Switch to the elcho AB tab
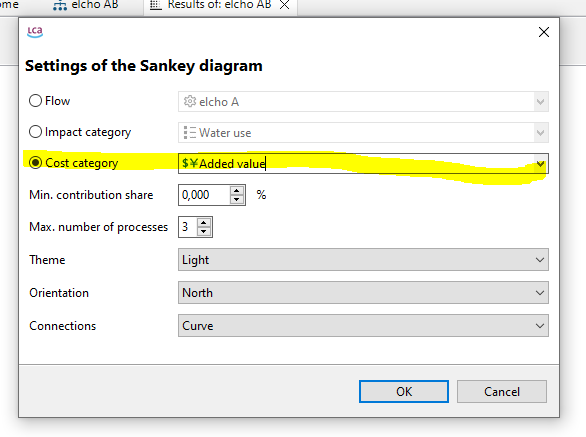This screenshot has width=586, height=437. 86,5
